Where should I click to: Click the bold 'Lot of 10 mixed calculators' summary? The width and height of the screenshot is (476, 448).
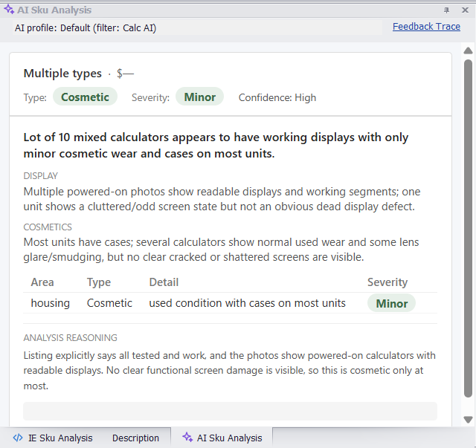(216, 146)
